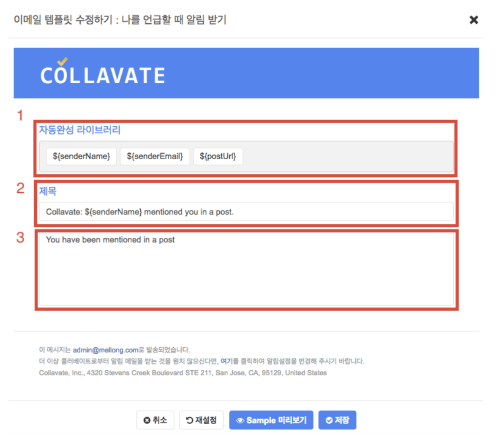The height and width of the screenshot is (448, 496).
Task: Open the Sample 미리보기 preview
Action: click(271, 420)
